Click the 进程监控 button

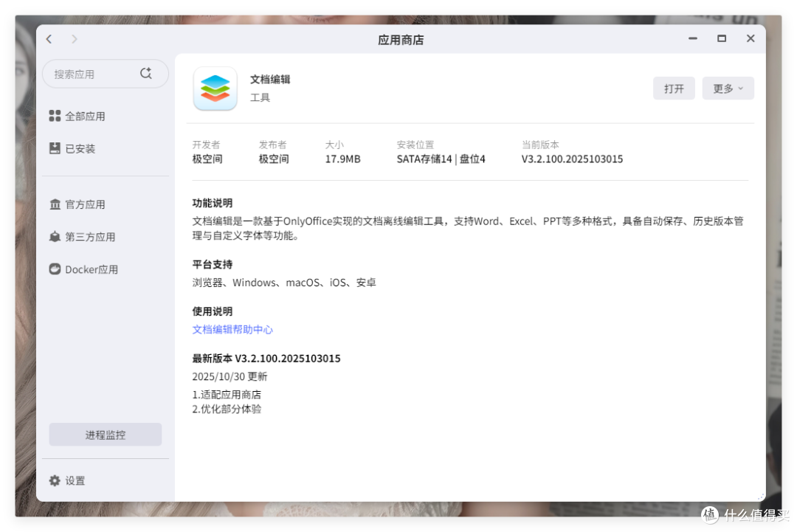(x=106, y=435)
